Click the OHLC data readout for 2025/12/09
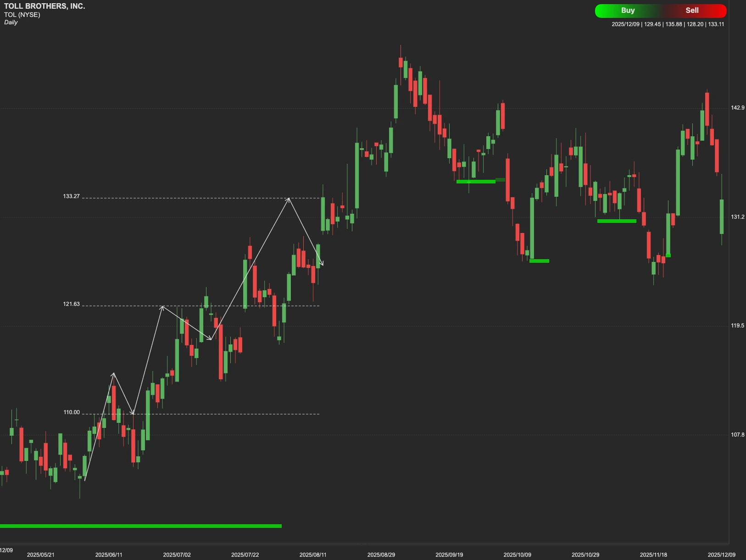Screen dimensions: 746x560 click(x=668, y=24)
